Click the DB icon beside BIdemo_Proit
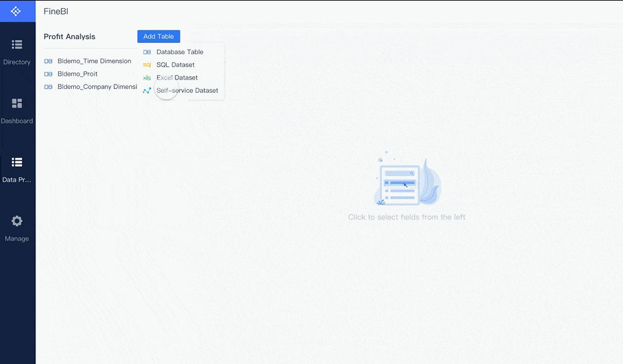The image size is (623, 364). tap(48, 73)
